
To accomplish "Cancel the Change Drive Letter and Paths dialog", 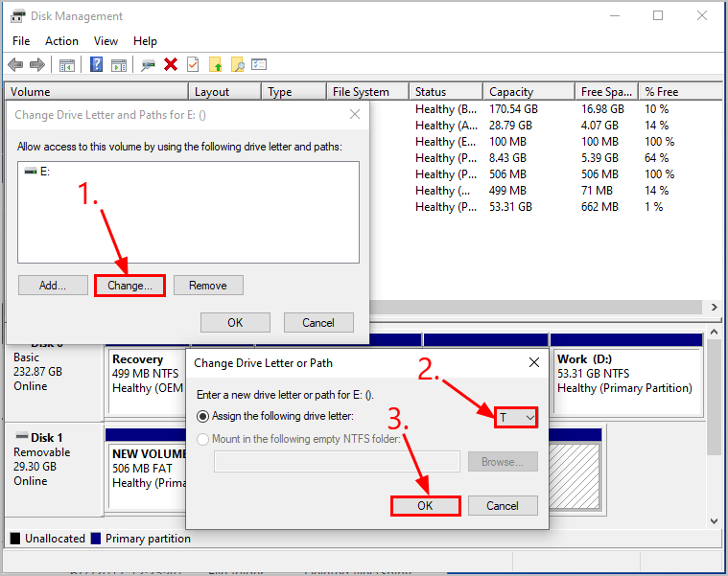I will pyautogui.click(x=318, y=322).
